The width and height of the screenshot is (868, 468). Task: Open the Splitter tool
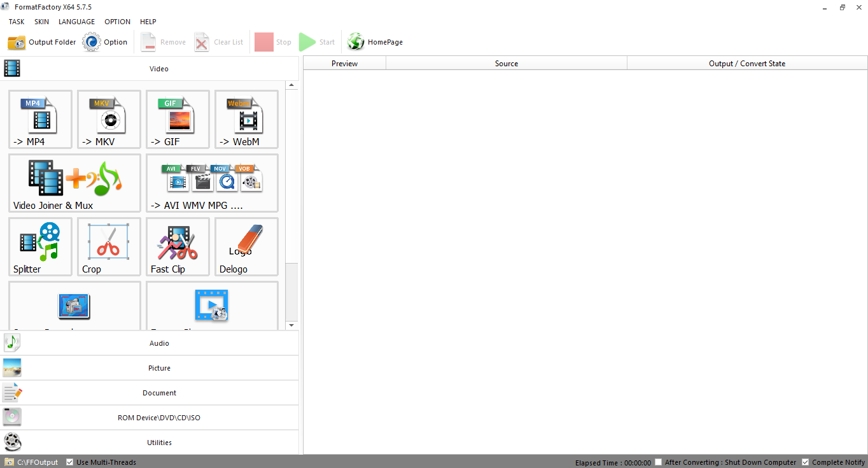41,247
